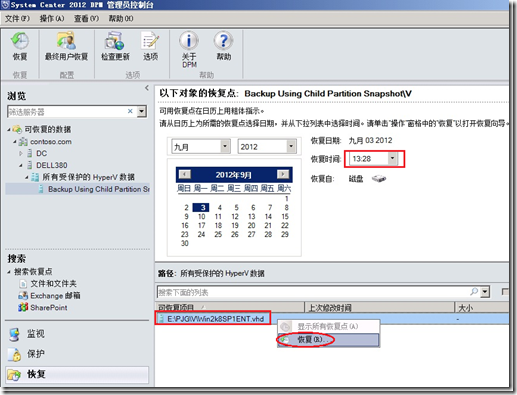This screenshot has height=395, width=517.
Task: Collapse 所有受保护的 HyperV 数据 node
Action: coord(27,177)
